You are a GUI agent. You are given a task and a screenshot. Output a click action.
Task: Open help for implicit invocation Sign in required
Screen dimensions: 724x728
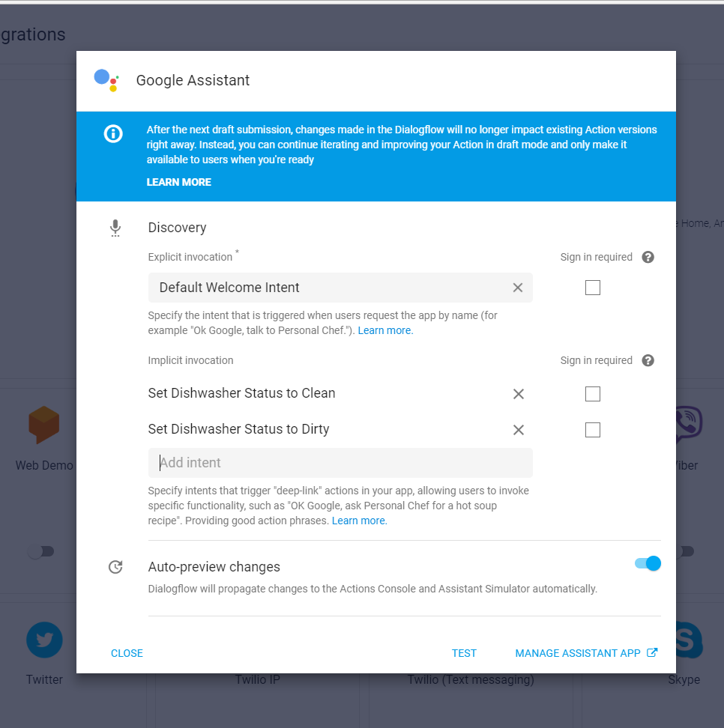coord(648,360)
